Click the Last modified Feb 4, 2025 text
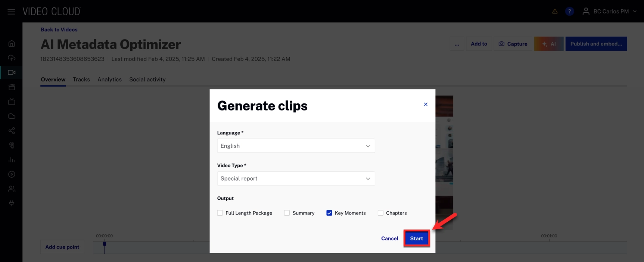The height and width of the screenshot is (262, 644). [x=158, y=59]
